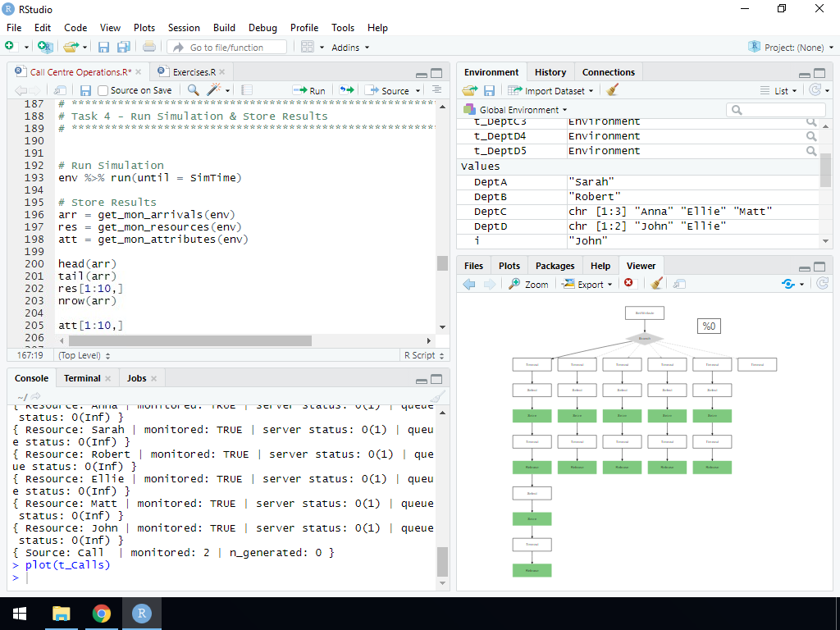Click the find/replace magnifier in the editor toolbar
Viewport: 840px width, 630px height.
point(194,90)
